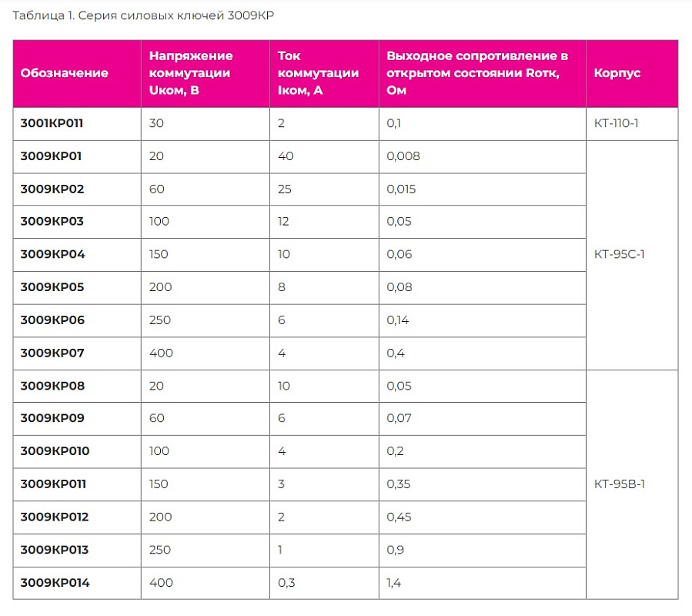The width and height of the screenshot is (692, 616).
Task: Click the 0,3 current value for 3009КР014
Action: (286, 583)
